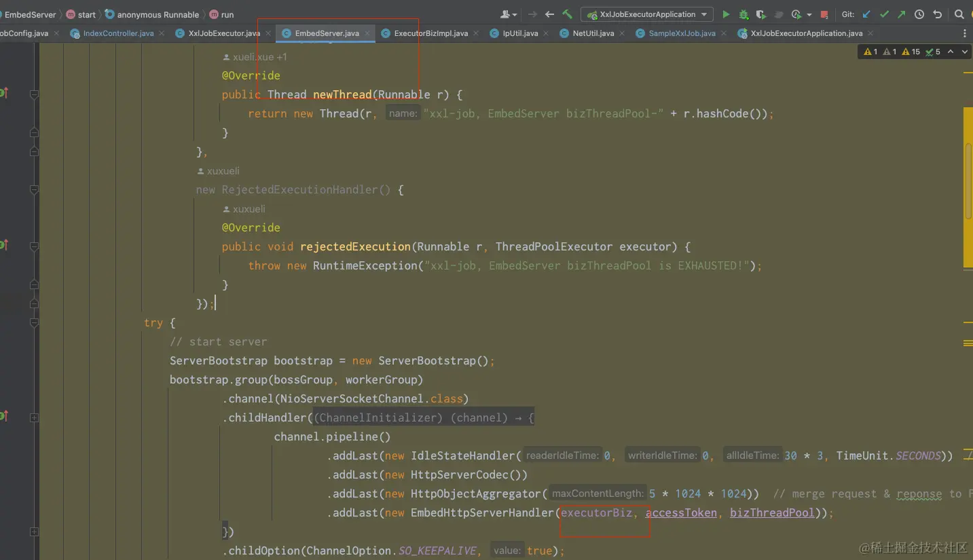Go to previous highlighted problem arrow
Viewport: 973px width, 560px height.
point(951,52)
